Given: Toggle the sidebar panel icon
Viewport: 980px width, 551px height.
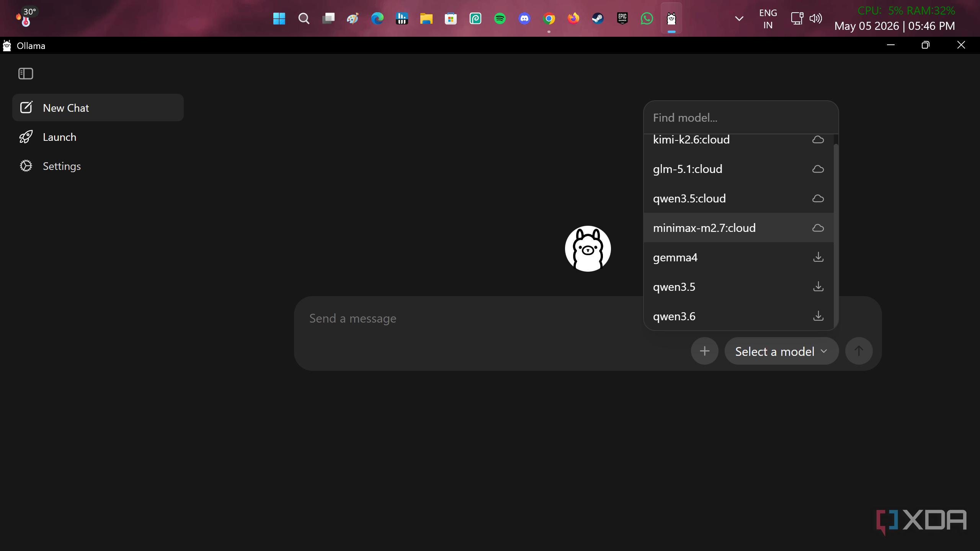Looking at the screenshot, I should (26, 73).
